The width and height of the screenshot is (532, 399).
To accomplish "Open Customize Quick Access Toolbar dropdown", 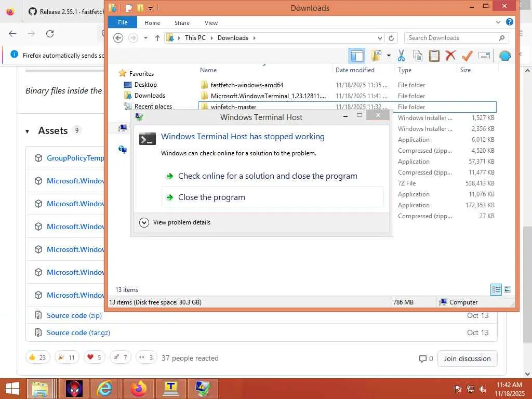I will (x=150, y=8).
